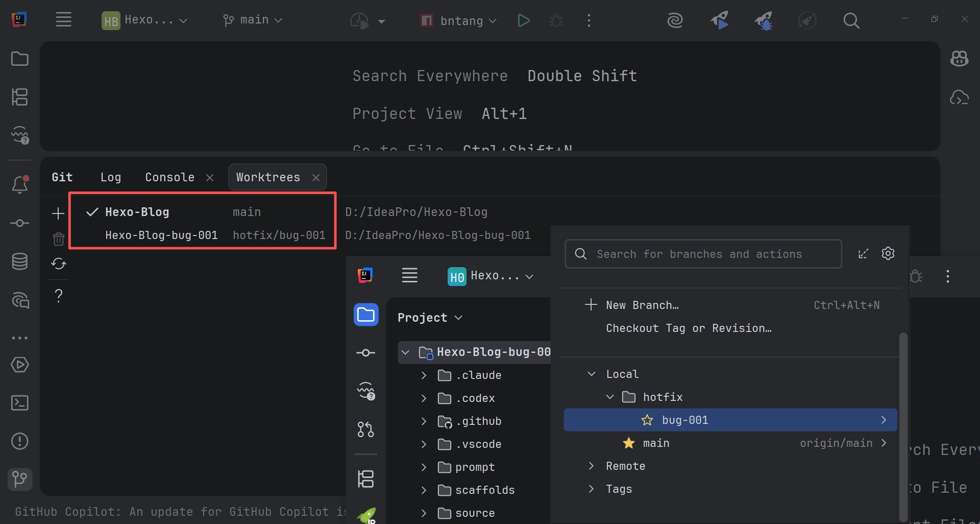Screen dimensions: 980x524
Task: Close the Worktrees tab
Action: tap(316, 178)
